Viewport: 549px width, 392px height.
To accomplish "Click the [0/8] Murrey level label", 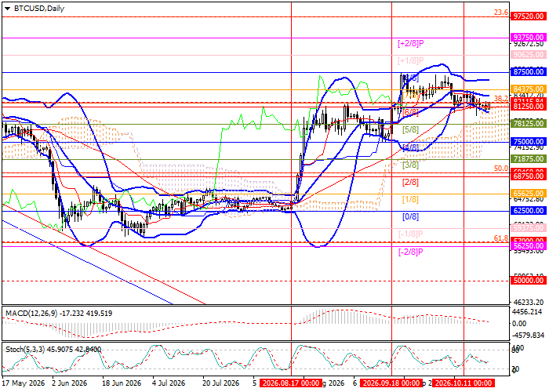I will [x=410, y=216].
